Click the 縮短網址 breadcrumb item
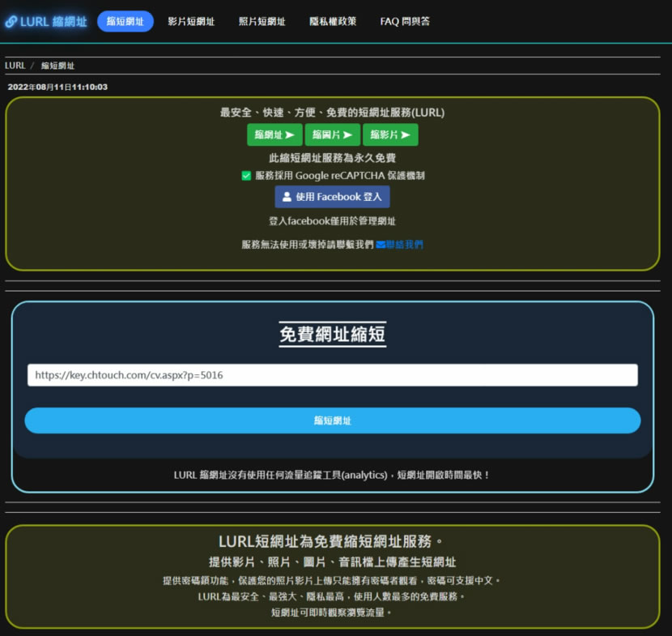Screen dimensions: 672x636 (x=57, y=66)
